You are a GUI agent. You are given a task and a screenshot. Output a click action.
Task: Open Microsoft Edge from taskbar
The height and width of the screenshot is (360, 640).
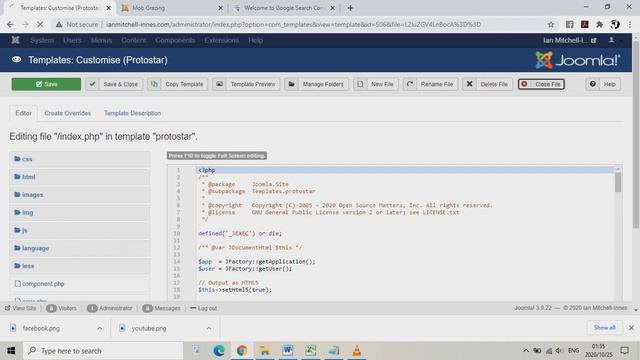point(219,351)
